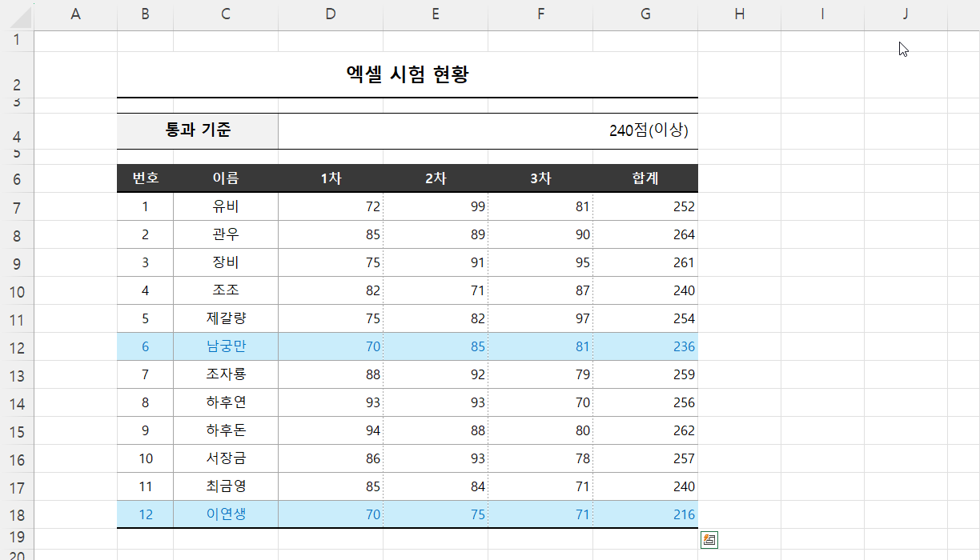This screenshot has height=560, width=980.
Task: Select the name cell 서장금
Action: (226, 458)
